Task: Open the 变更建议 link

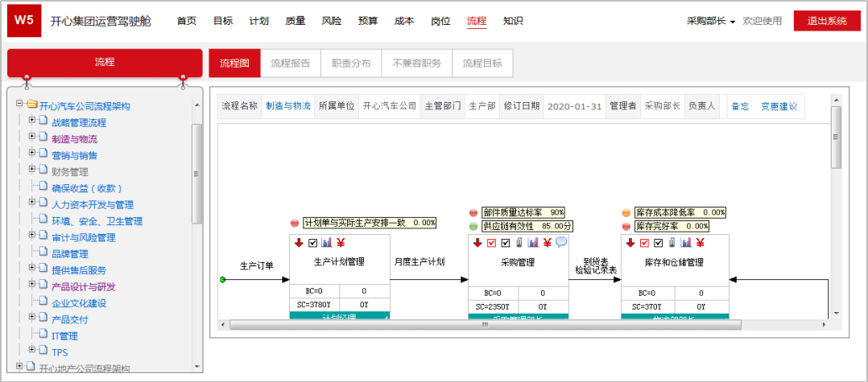Action: pos(779,106)
